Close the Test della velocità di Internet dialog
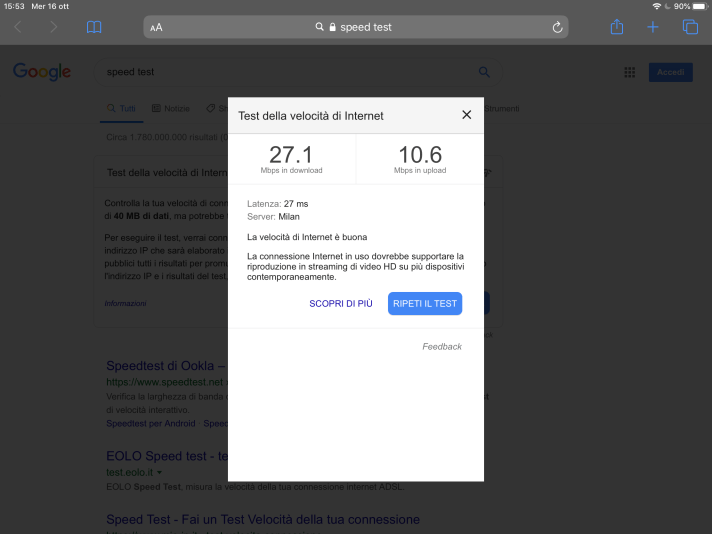712x534 pixels. click(466, 115)
